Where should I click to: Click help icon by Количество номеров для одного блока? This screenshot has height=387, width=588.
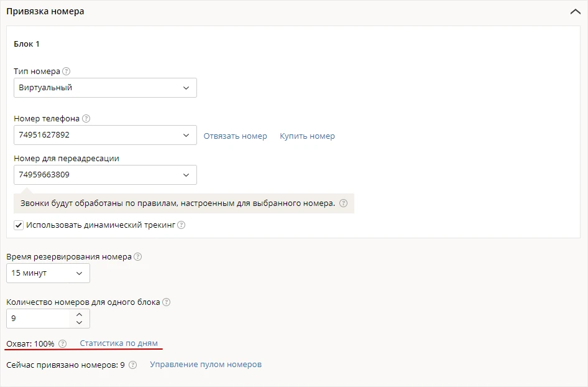pyautogui.click(x=166, y=302)
